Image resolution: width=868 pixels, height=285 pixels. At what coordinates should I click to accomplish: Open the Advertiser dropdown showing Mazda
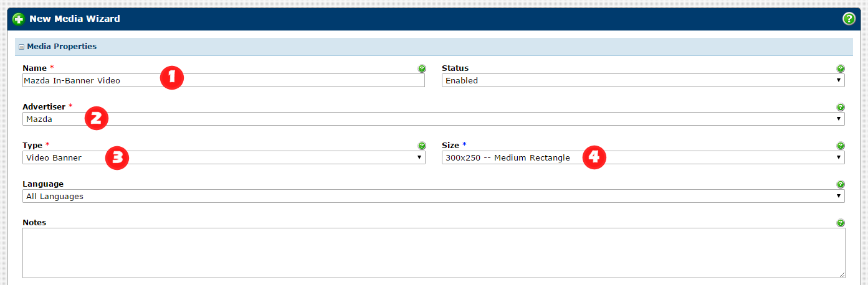click(x=433, y=119)
